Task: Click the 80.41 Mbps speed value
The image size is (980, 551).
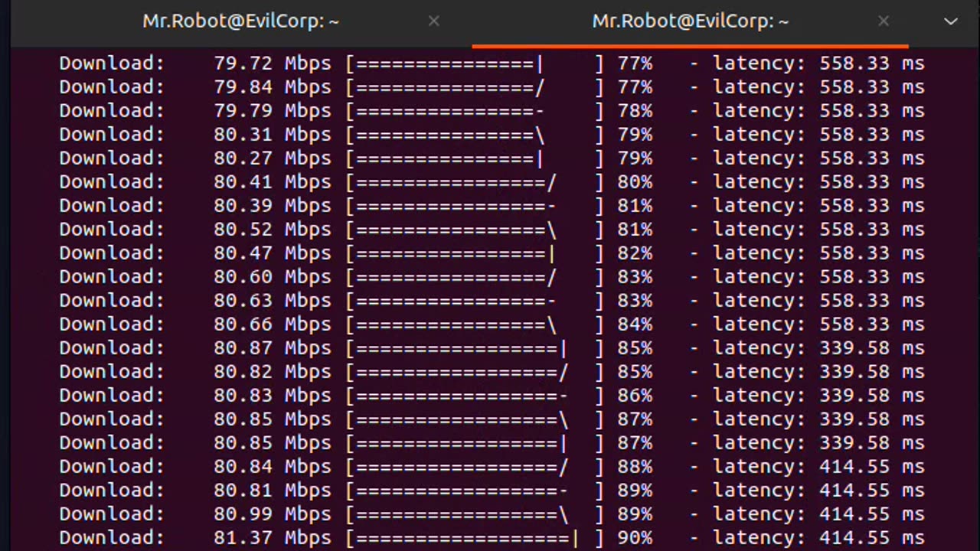Action: [x=273, y=182]
